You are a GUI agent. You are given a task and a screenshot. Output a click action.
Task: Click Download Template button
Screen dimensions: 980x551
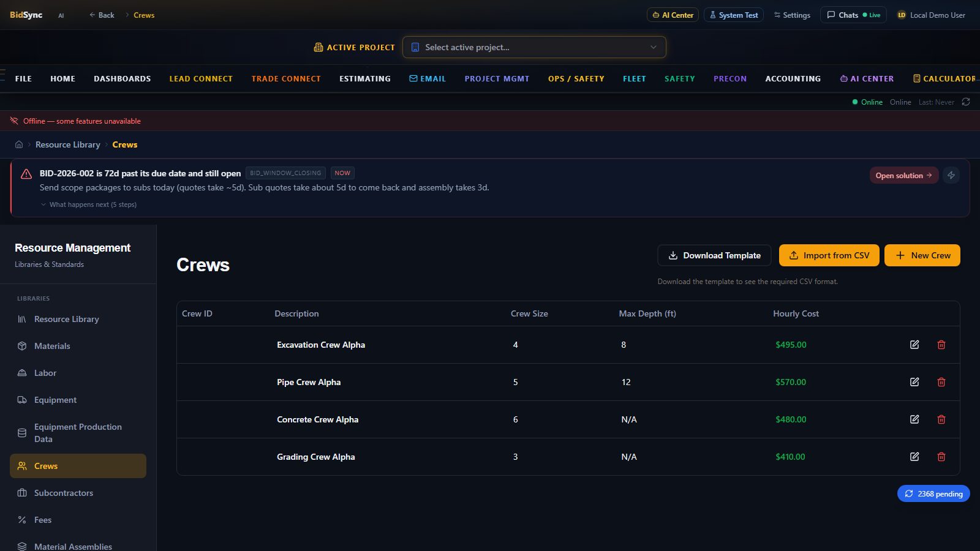tap(714, 255)
